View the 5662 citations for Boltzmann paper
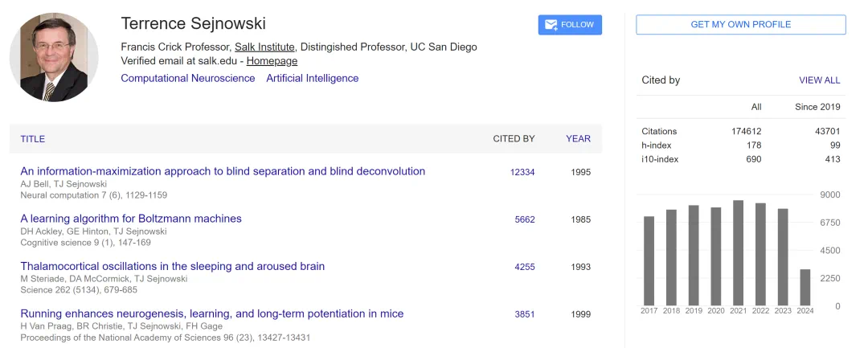This screenshot has height=348, width=868. tap(525, 219)
